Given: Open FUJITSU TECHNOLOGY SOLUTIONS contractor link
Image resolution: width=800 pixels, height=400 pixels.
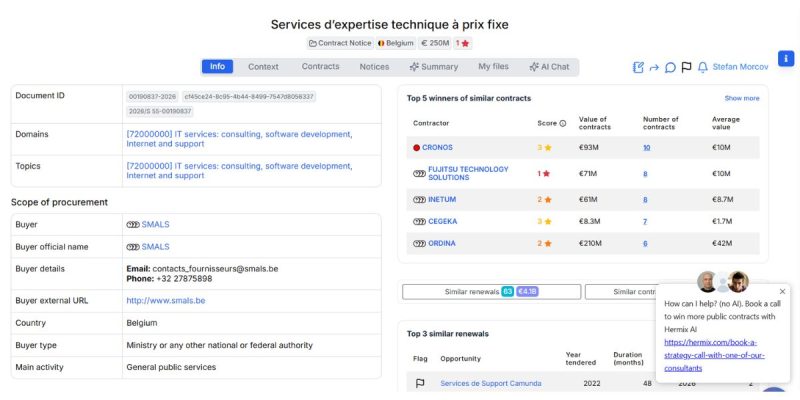Looking at the screenshot, I should tap(468, 173).
